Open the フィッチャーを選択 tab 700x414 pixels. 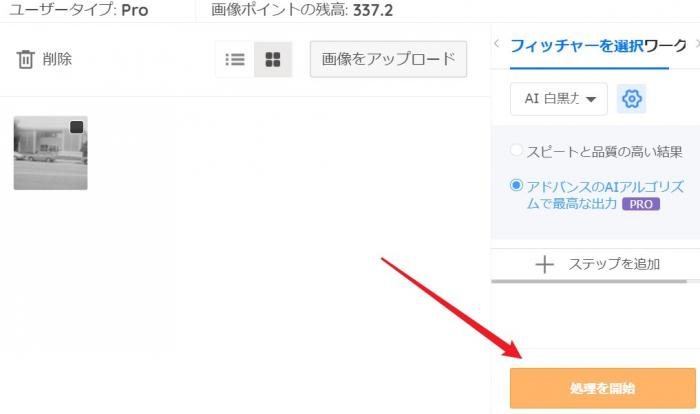(577, 46)
